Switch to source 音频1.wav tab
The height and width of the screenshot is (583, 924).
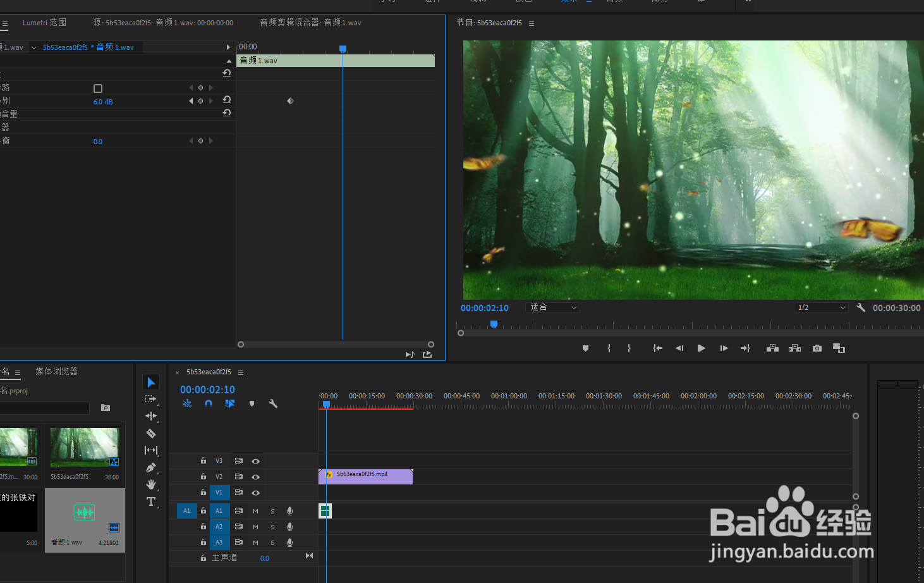point(163,23)
